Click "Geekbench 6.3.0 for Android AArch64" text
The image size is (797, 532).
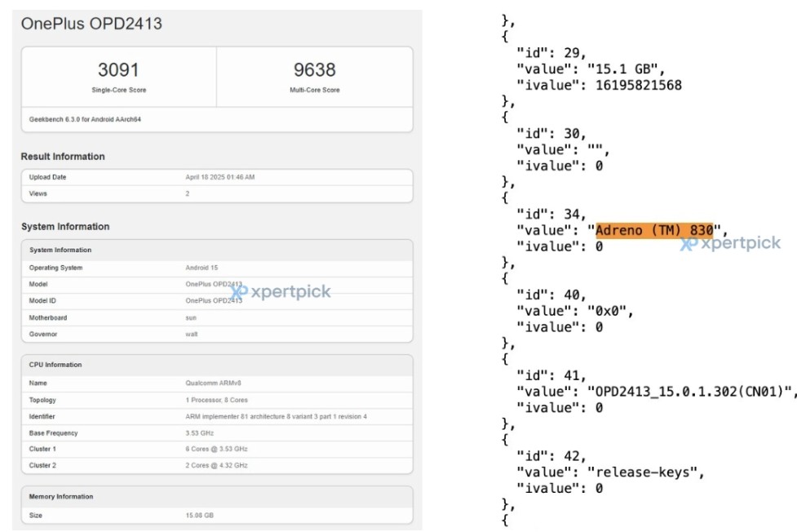click(x=85, y=119)
